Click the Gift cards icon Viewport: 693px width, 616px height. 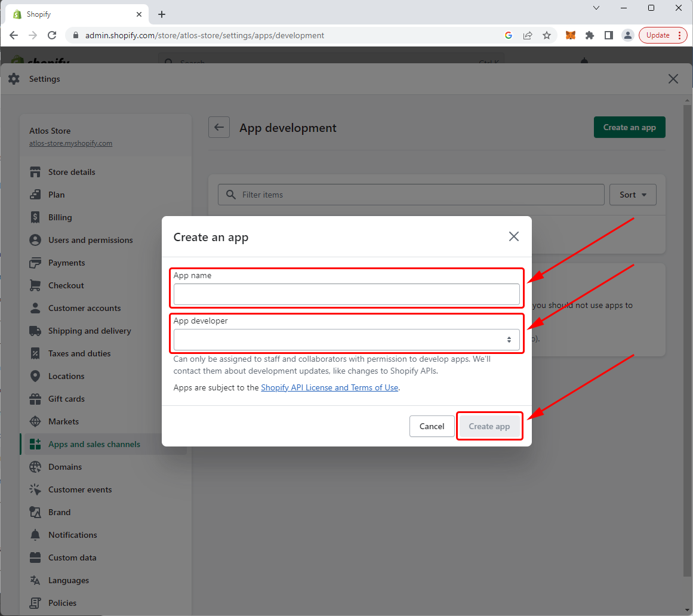35,399
